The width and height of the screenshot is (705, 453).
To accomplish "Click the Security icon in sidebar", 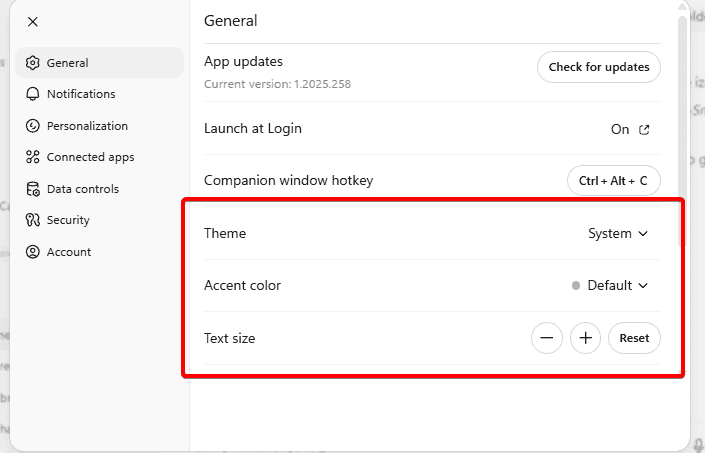I will (x=33, y=220).
